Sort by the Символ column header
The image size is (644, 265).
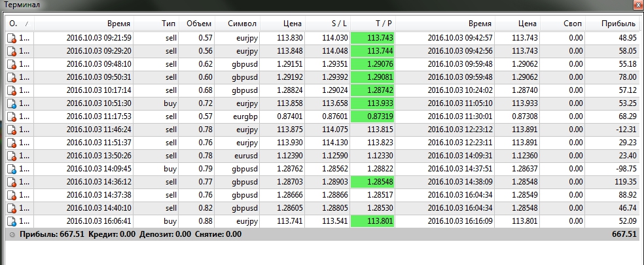tap(238, 24)
